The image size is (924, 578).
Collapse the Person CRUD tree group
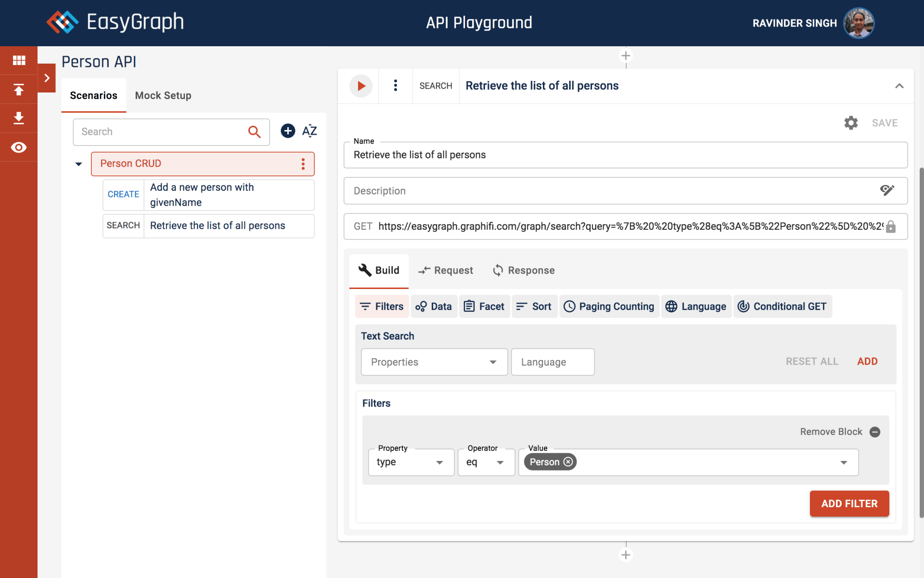coord(79,164)
